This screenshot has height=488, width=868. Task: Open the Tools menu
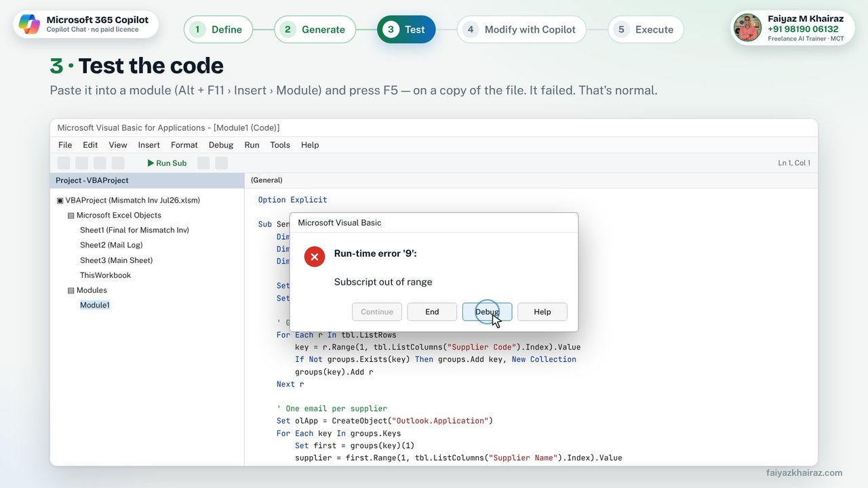[280, 145]
